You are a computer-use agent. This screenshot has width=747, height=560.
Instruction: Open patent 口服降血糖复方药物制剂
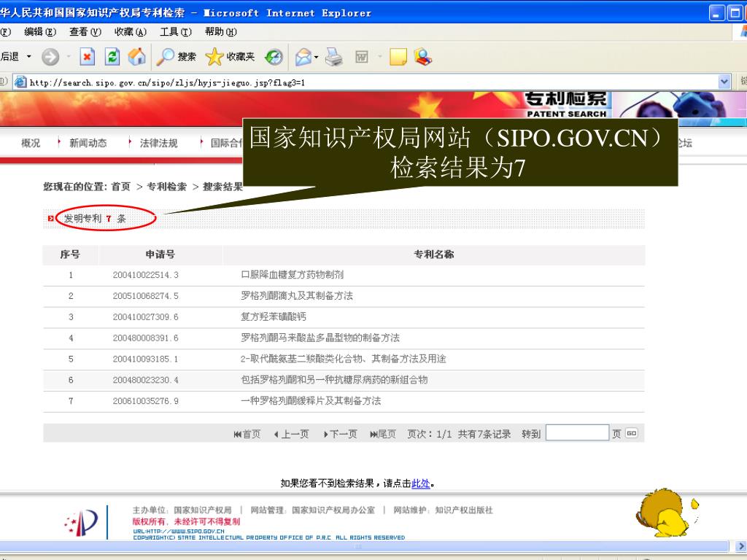coord(292,275)
